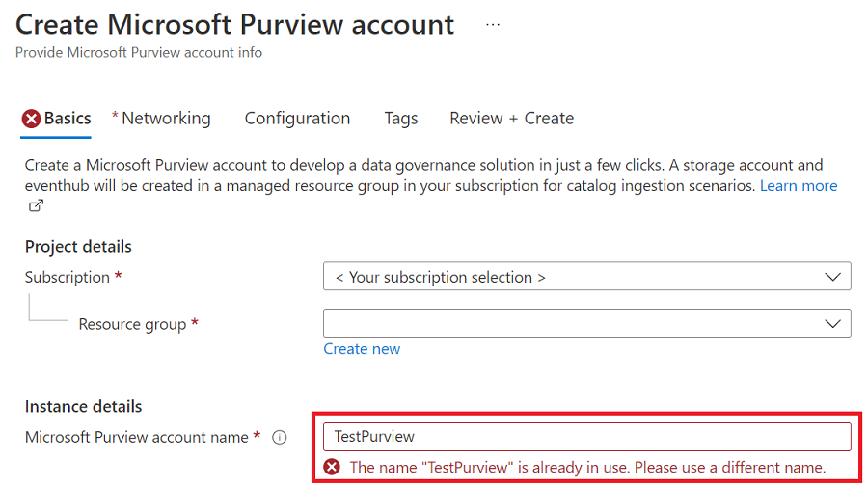Click the error icon beside name-in-use message

(332, 467)
